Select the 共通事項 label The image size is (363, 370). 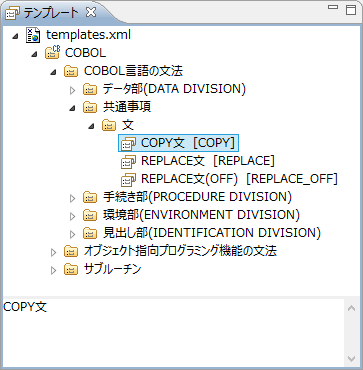tap(127, 107)
